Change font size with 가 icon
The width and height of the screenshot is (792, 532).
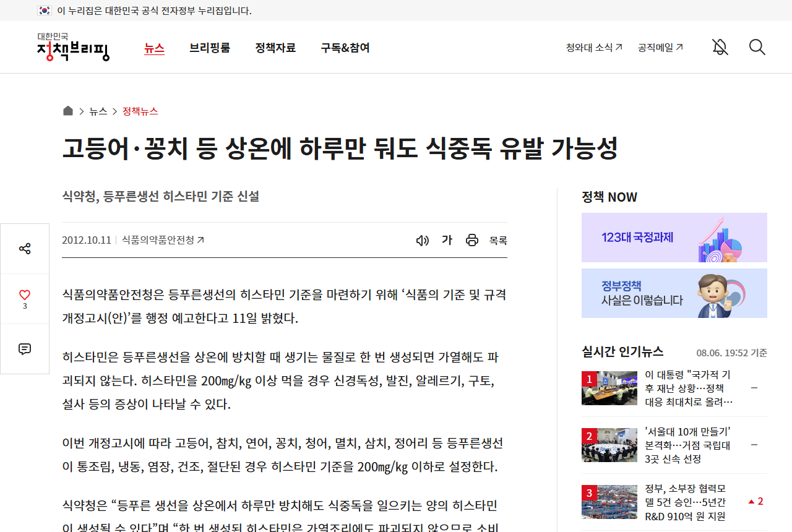pos(447,240)
